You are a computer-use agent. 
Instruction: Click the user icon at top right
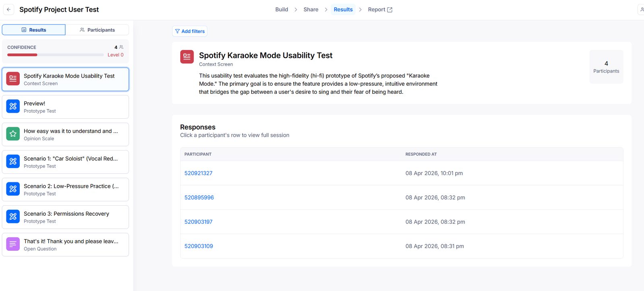click(x=642, y=9)
